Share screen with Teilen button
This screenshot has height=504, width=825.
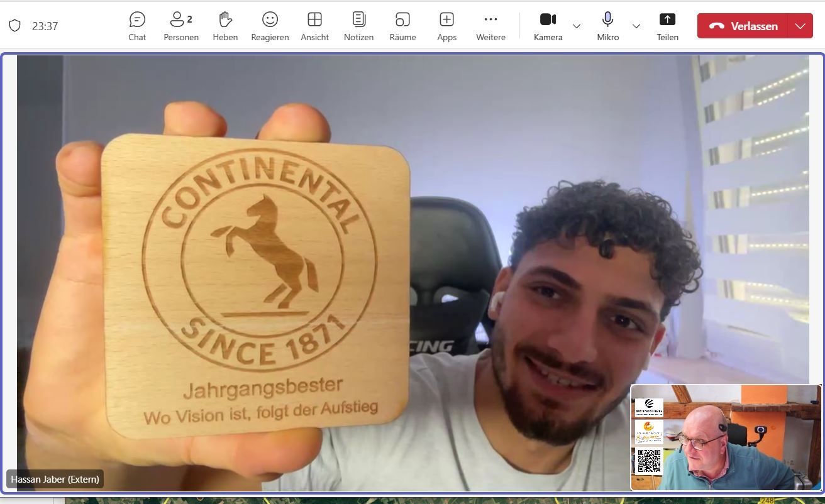[x=667, y=26]
